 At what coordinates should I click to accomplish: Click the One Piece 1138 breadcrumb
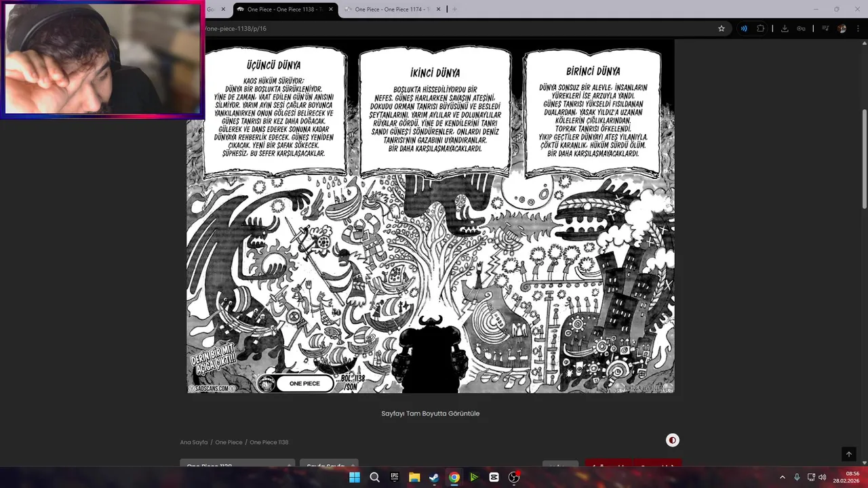click(x=269, y=442)
